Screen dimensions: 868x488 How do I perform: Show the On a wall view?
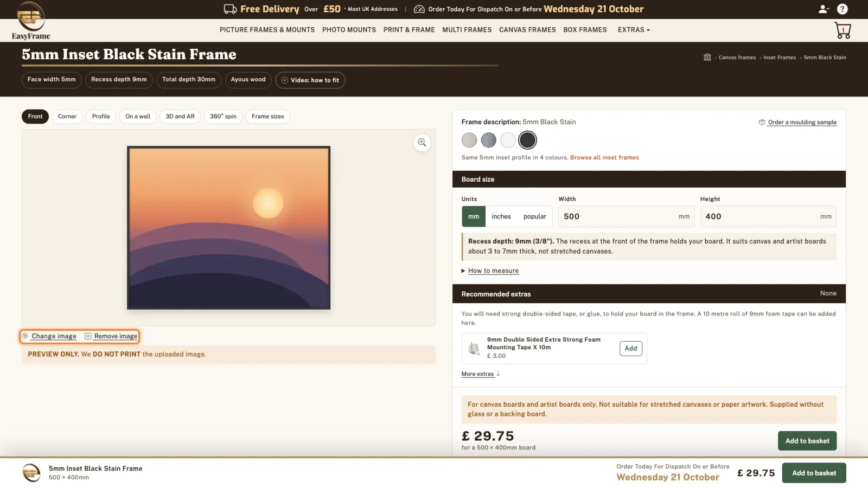click(138, 117)
